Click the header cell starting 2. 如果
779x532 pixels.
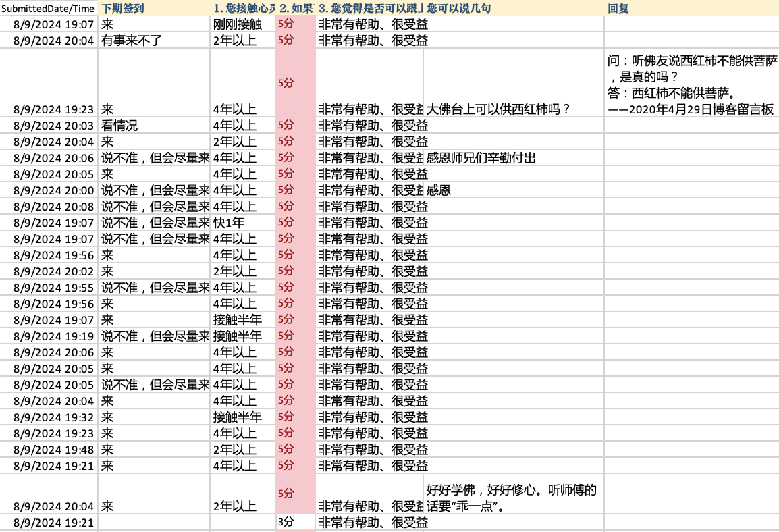tap(296, 9)
